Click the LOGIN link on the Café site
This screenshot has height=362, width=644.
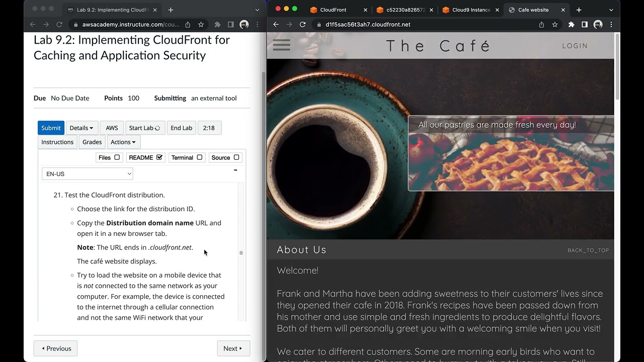pyautogui.click(x=575, y=45)
